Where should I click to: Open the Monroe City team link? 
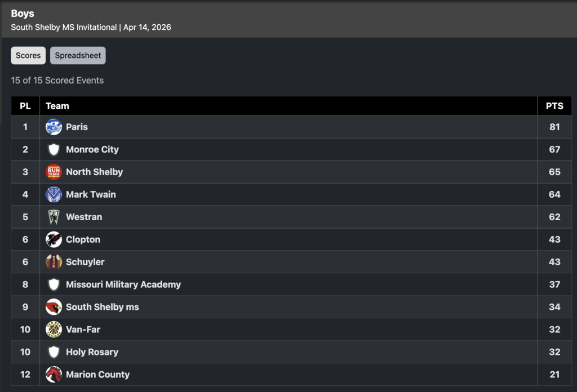click(92, 149)
